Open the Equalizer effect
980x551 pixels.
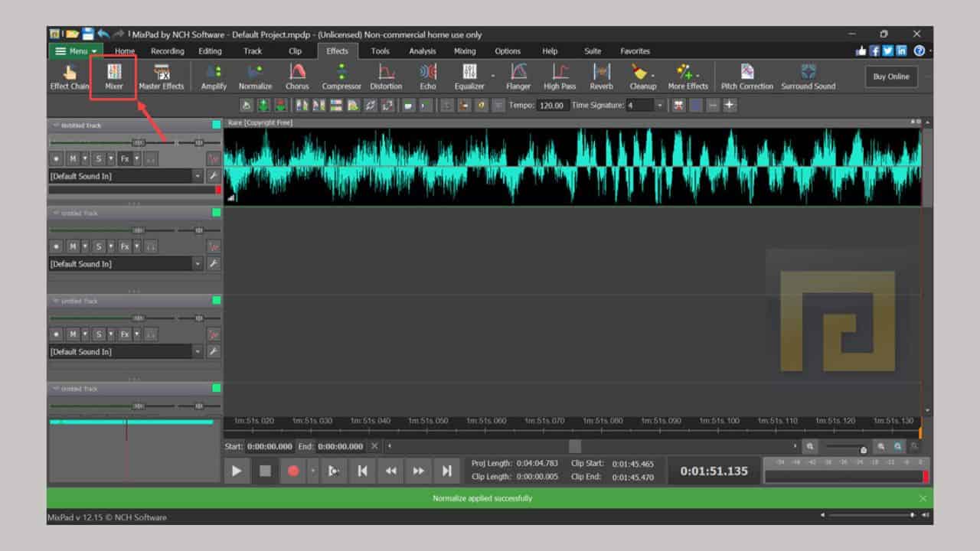469,77
